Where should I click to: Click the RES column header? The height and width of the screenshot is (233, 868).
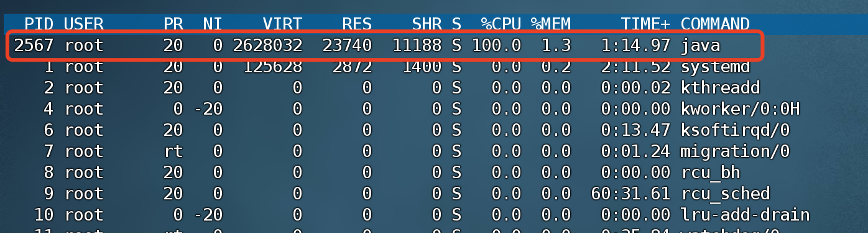(x=357, y=24)
